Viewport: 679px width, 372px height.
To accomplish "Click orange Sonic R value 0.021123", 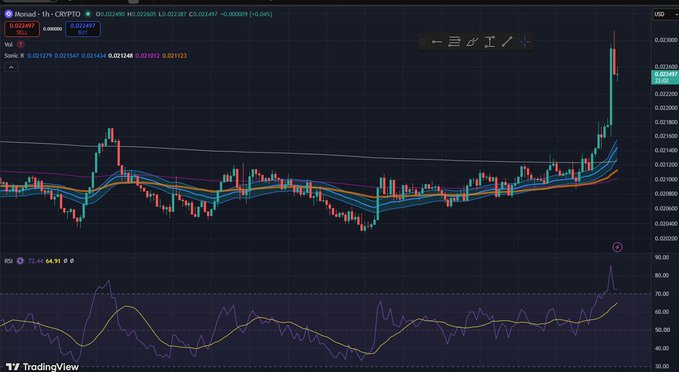I will pos(175,56).
